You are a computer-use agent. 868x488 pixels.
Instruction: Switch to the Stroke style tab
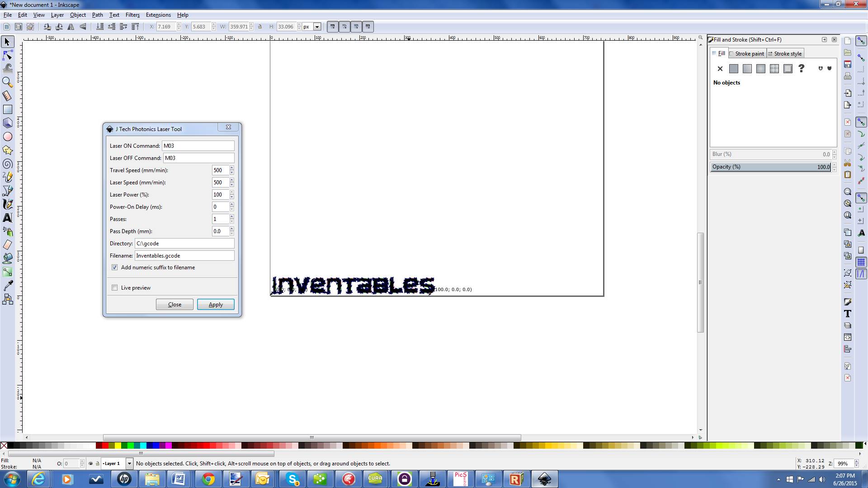coord(785,53)
